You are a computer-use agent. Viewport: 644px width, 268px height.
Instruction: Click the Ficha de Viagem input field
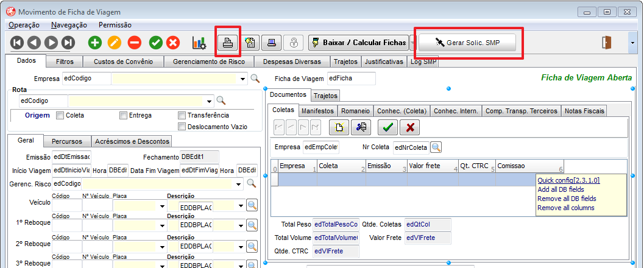351,78
